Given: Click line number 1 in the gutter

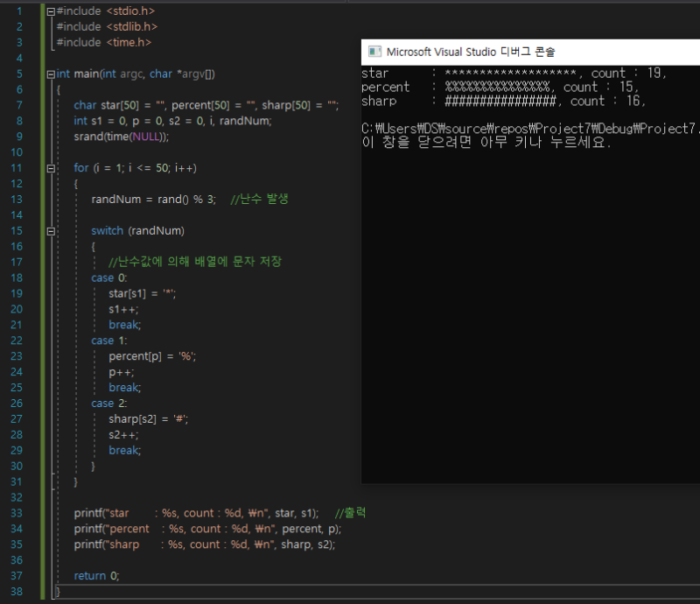Looking at the screenshot, I should (19, 11).
